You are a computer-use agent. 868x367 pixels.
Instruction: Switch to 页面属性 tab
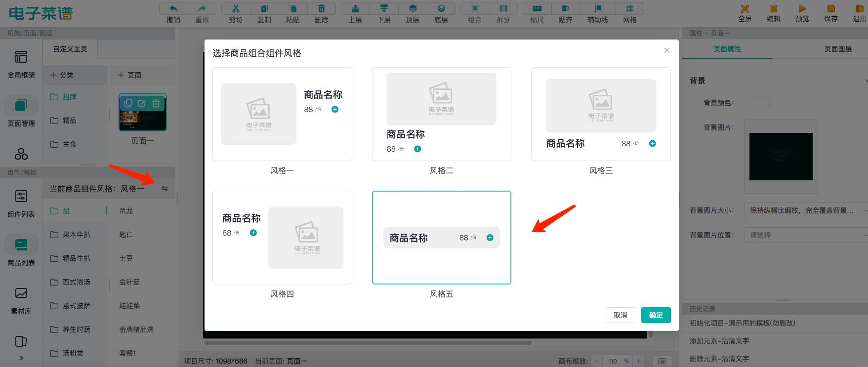coord(727,49)
